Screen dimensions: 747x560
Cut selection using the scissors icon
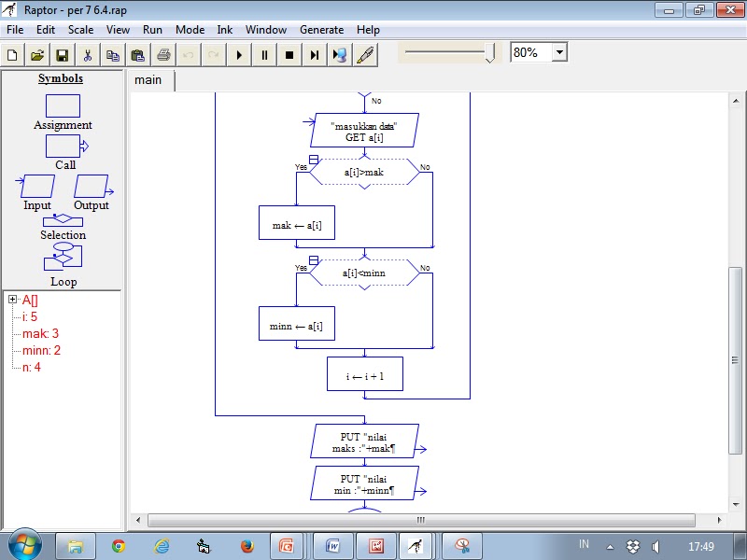click(x=88, y=55)
